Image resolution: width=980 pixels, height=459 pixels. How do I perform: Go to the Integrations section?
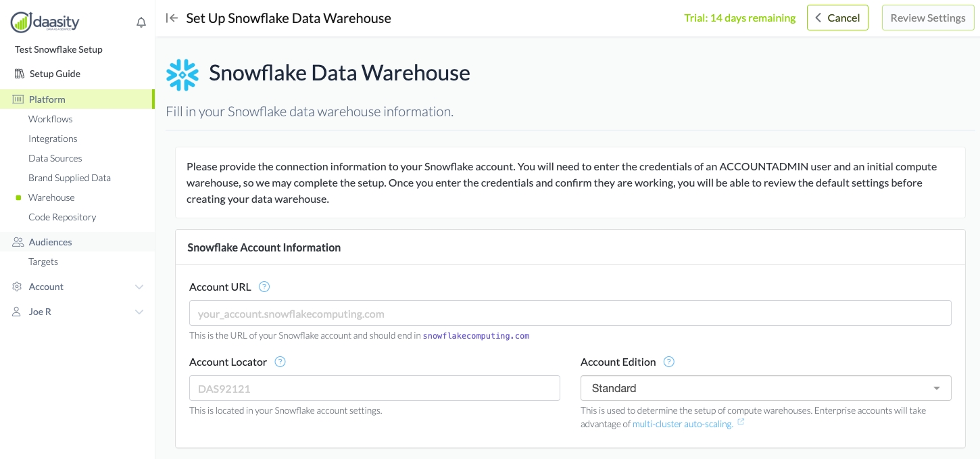tap(53, 139)
